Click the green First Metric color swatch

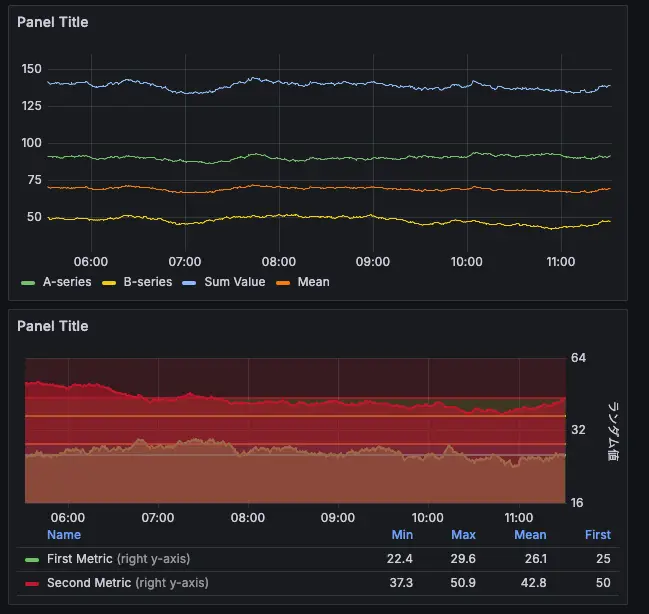point(32,560)
